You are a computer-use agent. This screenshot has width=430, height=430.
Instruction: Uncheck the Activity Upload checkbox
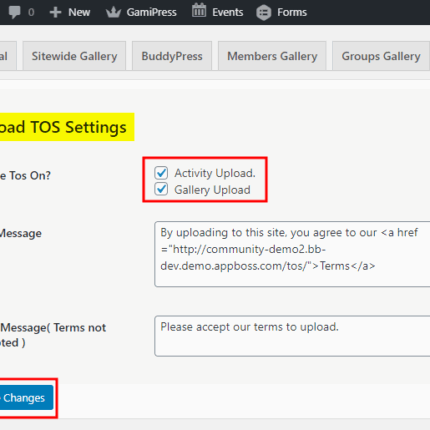point(161,173)
